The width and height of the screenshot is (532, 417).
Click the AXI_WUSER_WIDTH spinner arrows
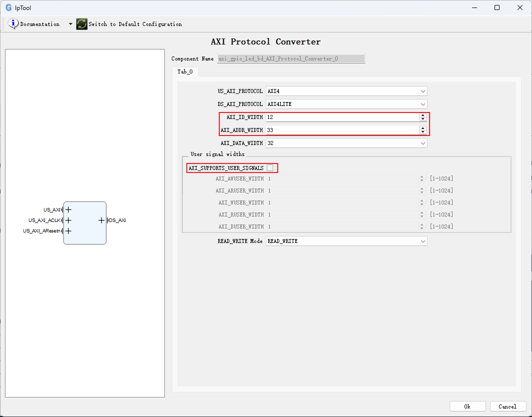[x=422, y=202]
